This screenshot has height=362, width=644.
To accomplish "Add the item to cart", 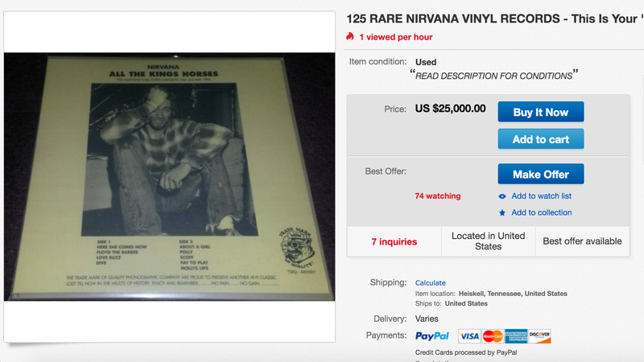I will 540,139.
